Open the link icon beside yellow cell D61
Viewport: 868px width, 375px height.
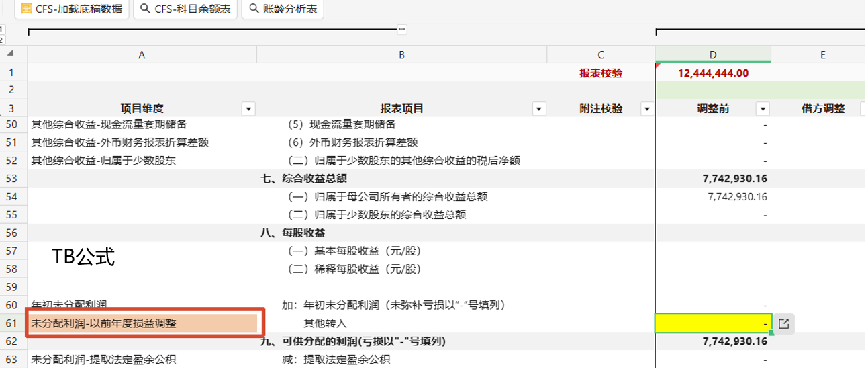(x=783, y=323)
